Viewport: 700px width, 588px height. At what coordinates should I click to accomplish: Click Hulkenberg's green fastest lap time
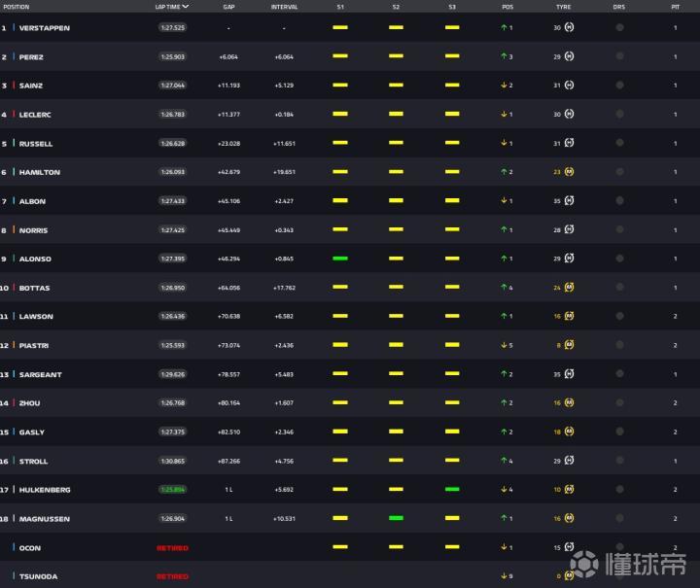(x=172, y=490)
